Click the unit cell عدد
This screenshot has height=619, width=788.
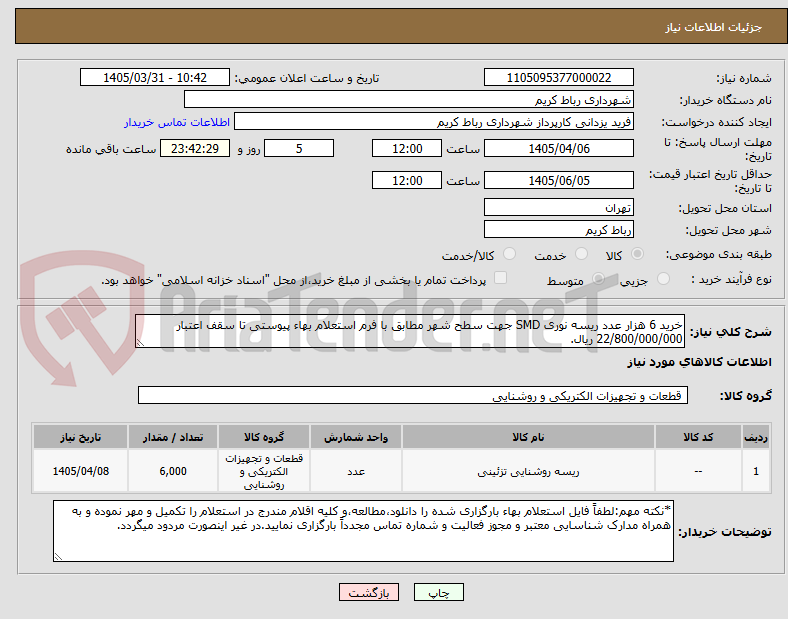pyautogui.click(x=356, y=471)
